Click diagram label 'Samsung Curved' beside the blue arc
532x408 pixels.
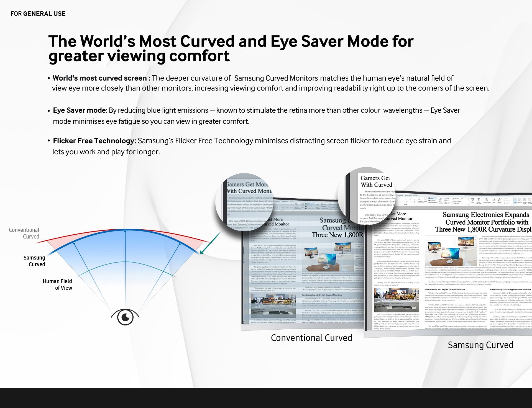click(34, 261)
